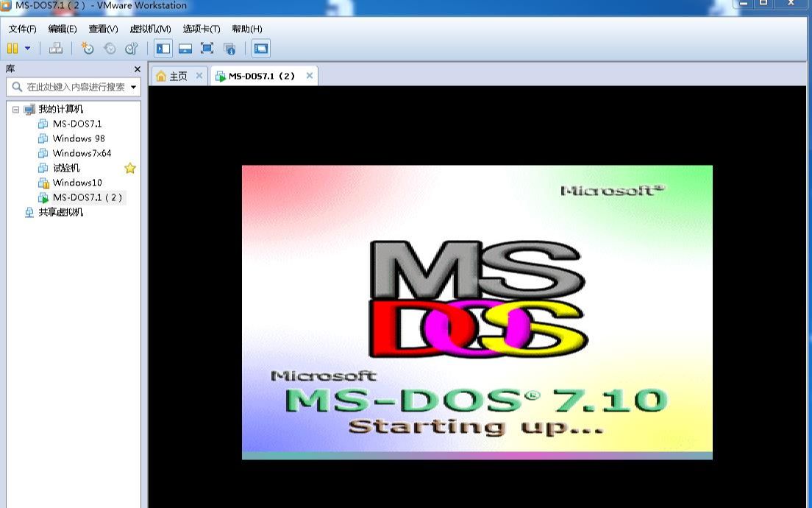This screenshot has height=508, width=812.
Task: Collapse the 我的计算机 tree node
Action: [14, 108]
